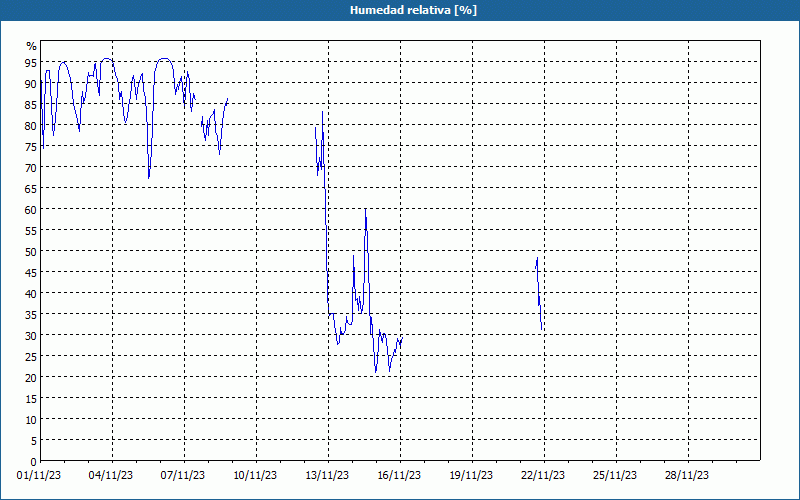The image size is (800, 500).
Task: Click the 25/11/23 date label
Action: (615, 476)
